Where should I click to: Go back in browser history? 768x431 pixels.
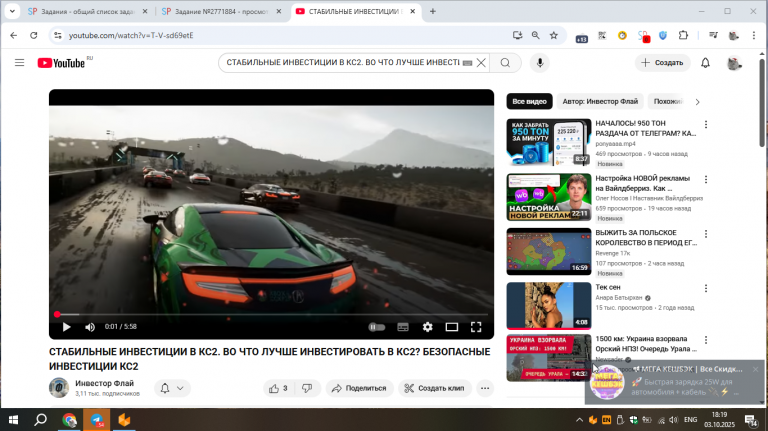(14, 35)
